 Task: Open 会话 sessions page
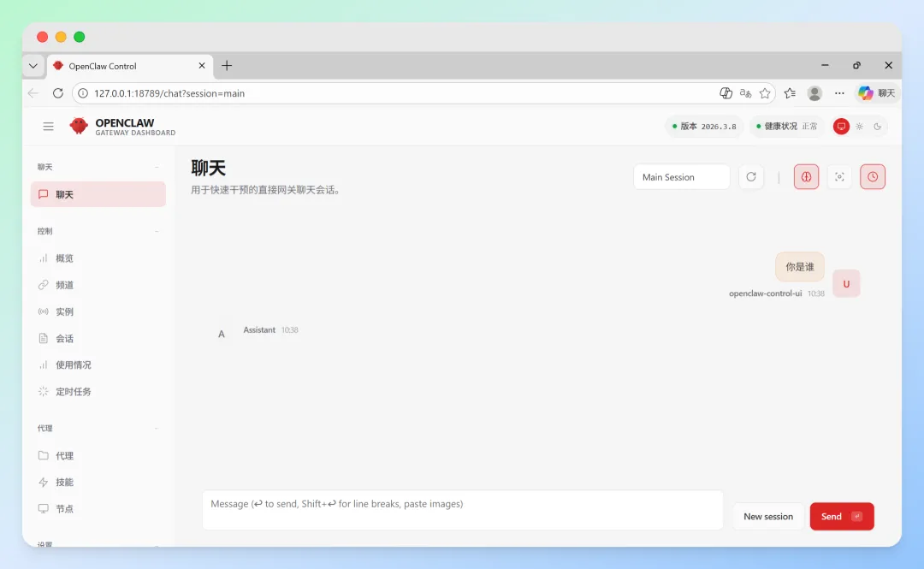tap(98, 339)
